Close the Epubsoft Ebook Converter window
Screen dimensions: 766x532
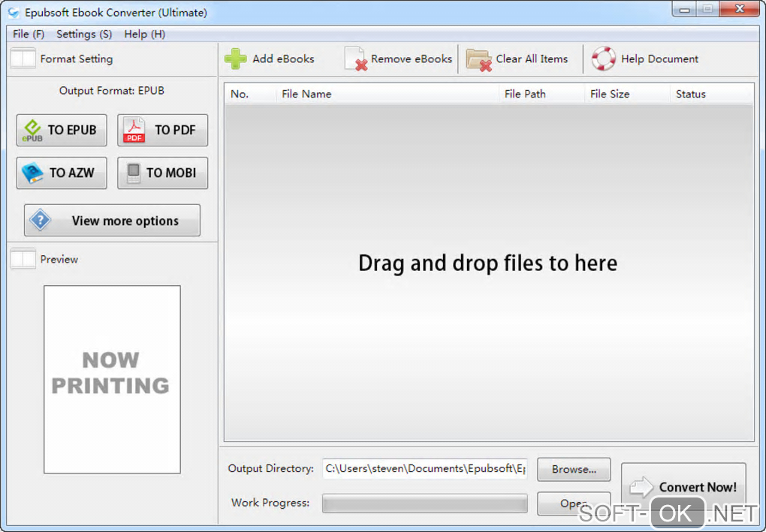(x=739, y=9)
